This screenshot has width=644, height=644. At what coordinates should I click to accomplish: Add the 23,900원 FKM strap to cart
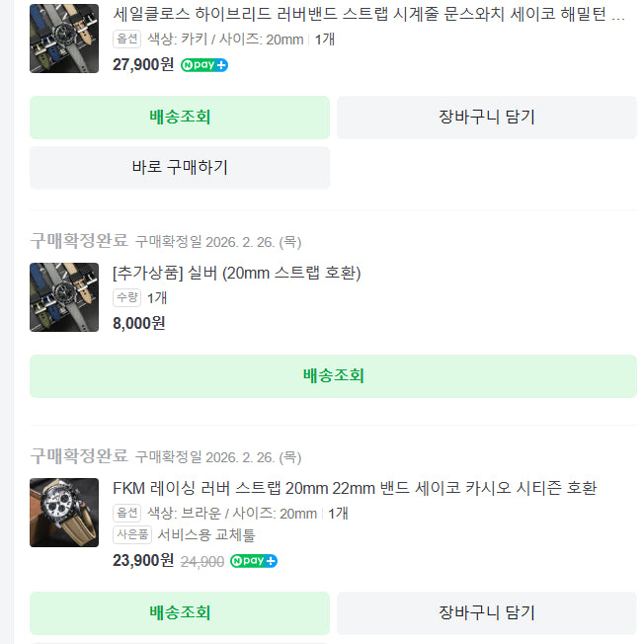(486, 612)
